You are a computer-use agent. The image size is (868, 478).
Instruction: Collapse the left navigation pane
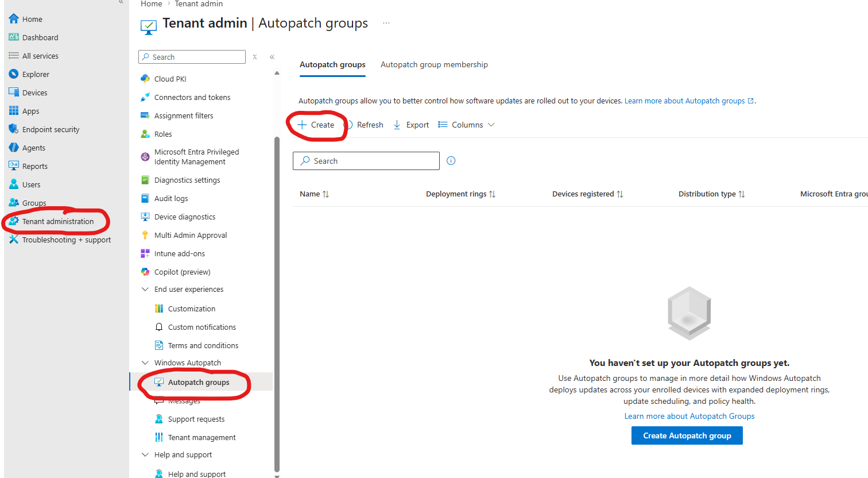pos(121,2)
